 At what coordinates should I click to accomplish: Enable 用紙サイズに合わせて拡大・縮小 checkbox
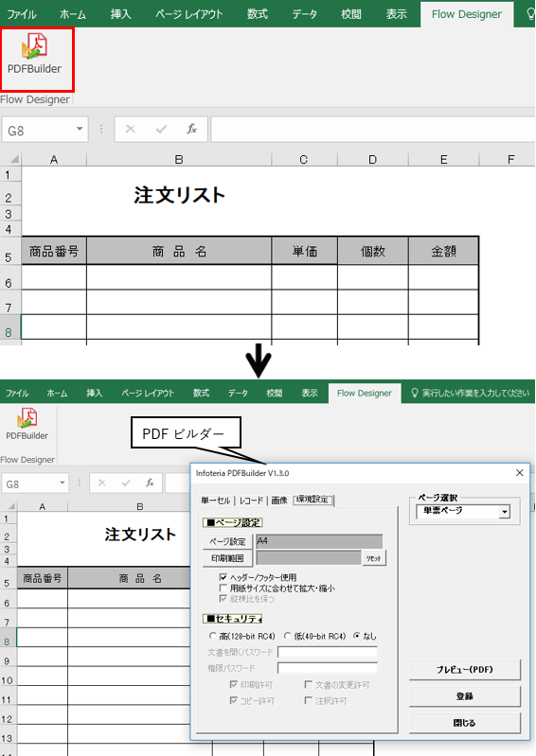(x=223, y=588)
